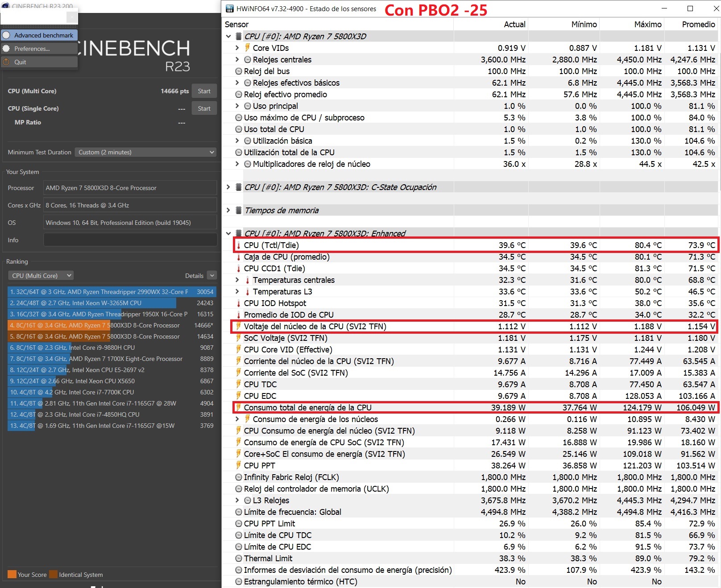This screenshot has height=588, width=721.
Task: Click the Máximo column header
Action: (x=632, y=24)
